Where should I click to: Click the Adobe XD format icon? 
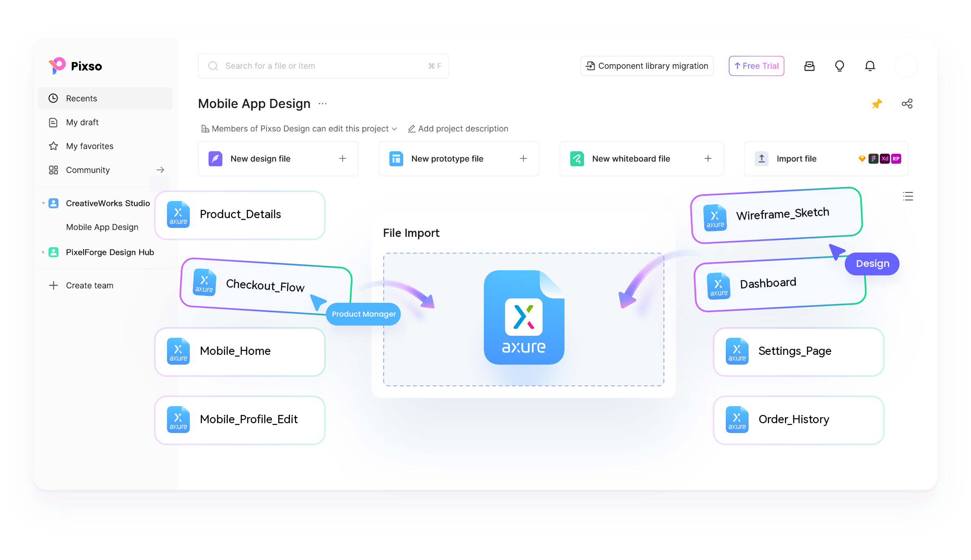885,159
